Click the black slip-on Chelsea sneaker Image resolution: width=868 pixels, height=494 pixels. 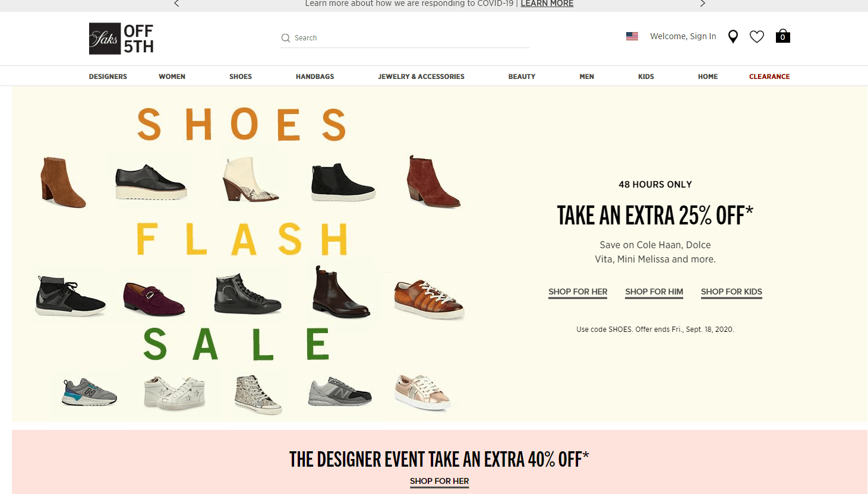(343, 182)
